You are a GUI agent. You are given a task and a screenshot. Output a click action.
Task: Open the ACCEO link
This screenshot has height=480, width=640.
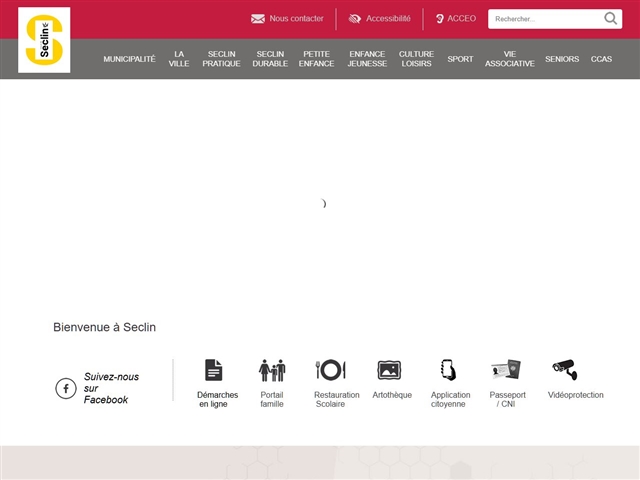(462, 18)
